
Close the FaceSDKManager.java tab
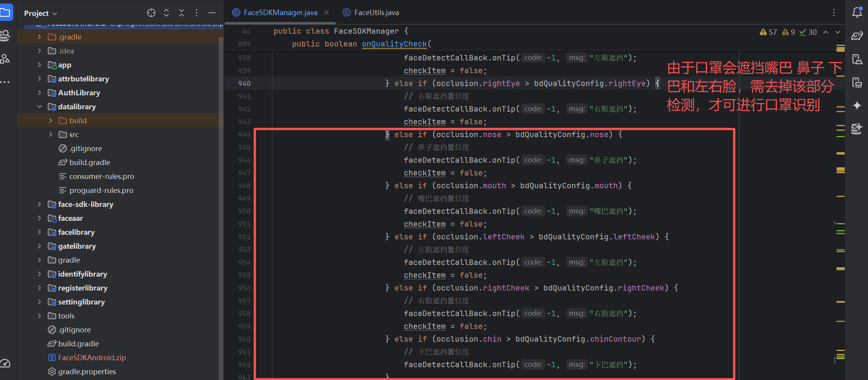point(327,12)
